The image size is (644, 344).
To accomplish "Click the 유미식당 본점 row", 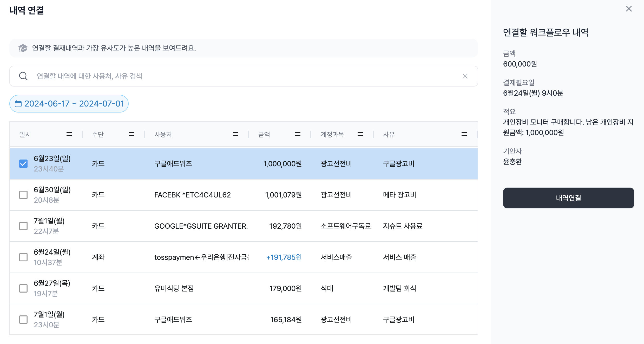I will point(174,288).
